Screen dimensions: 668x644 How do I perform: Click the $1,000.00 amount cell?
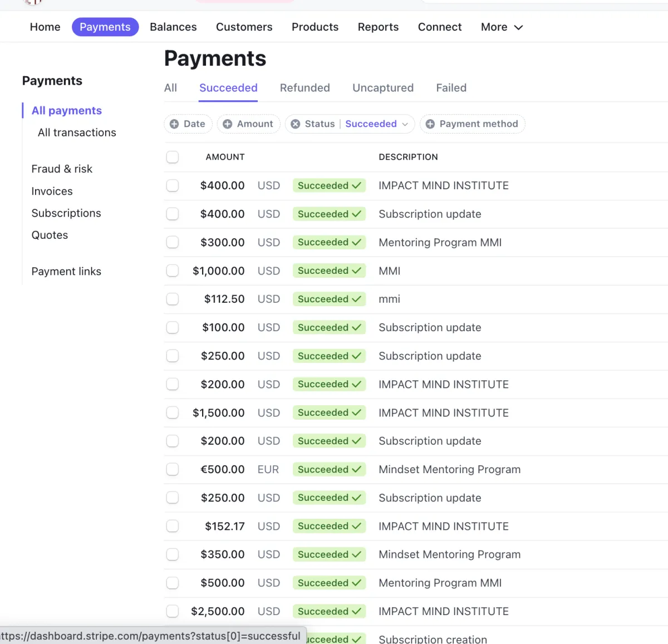click(218, 271)
